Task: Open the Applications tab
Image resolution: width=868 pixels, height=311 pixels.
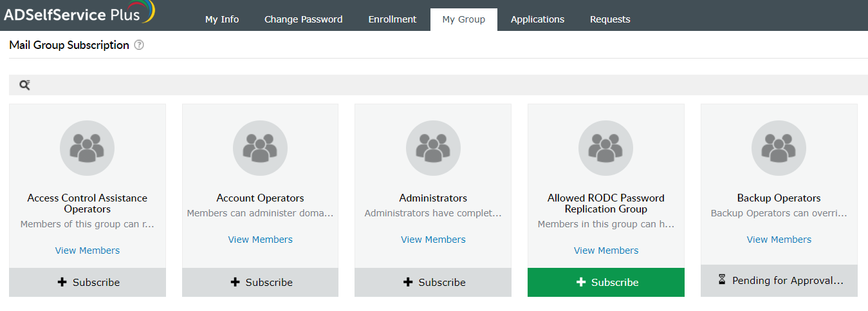Action: (x=537, y=19)
